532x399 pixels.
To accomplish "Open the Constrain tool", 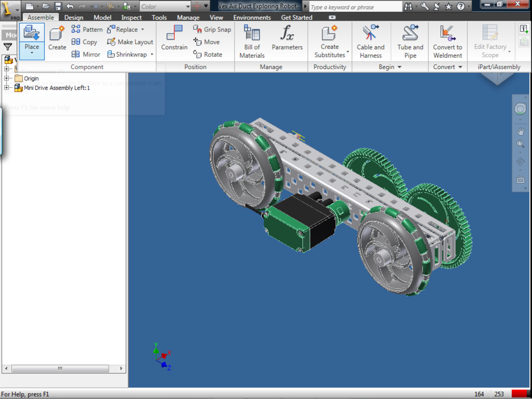I will click(174, 38).
